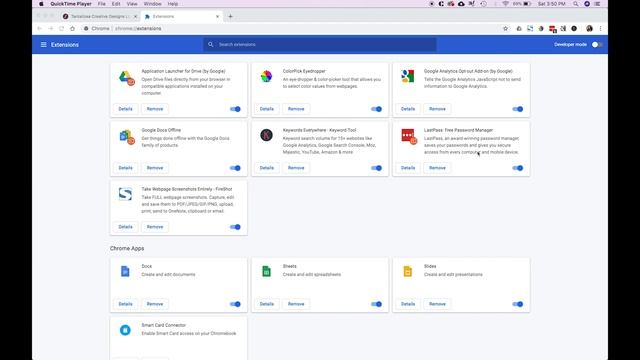Toggle Google Docs Offline extension off
The height and width of the screenshot is (360, 640).
[x=235, y=168]
